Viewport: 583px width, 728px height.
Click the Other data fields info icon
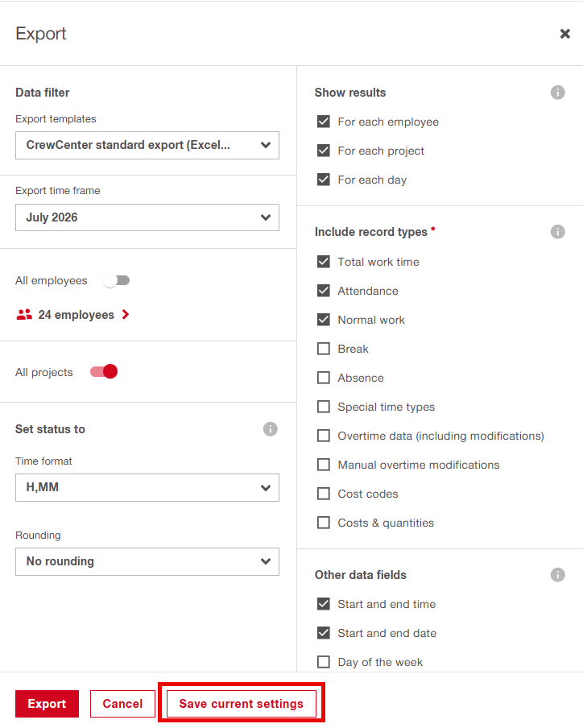557,575
